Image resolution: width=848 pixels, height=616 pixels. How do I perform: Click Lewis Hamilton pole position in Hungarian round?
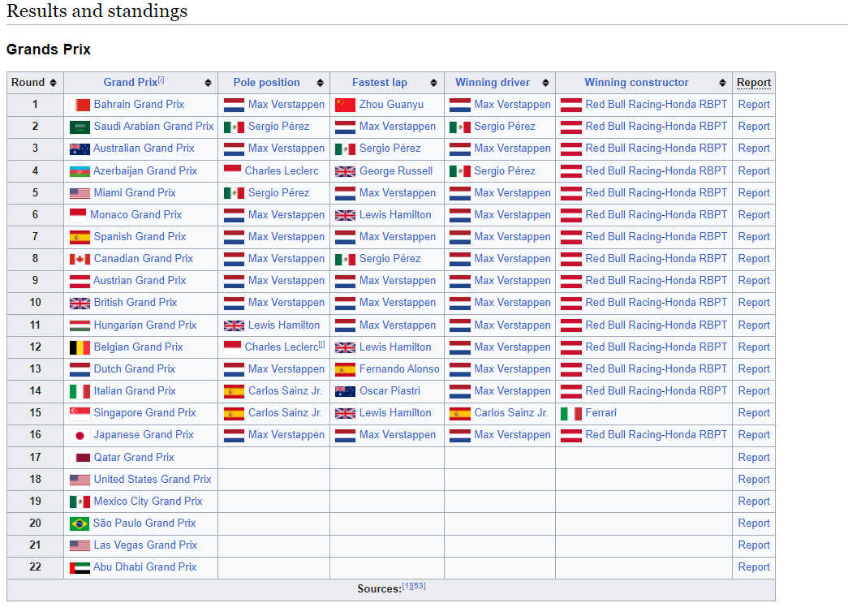tap(284, 325)
